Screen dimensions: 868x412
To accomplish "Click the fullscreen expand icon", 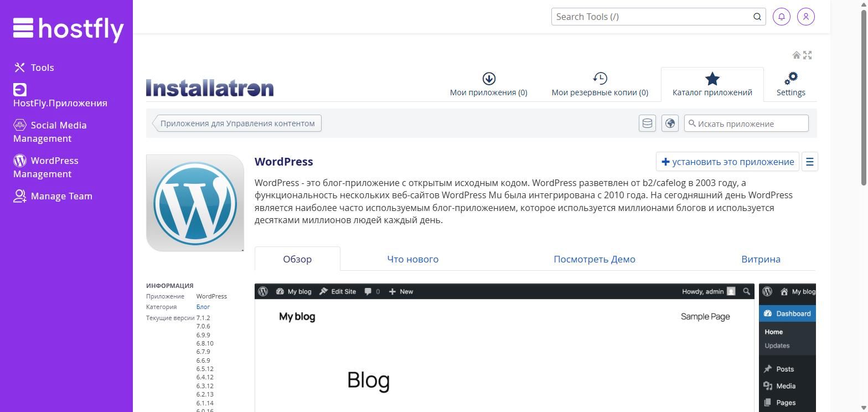I will point(808,55).
